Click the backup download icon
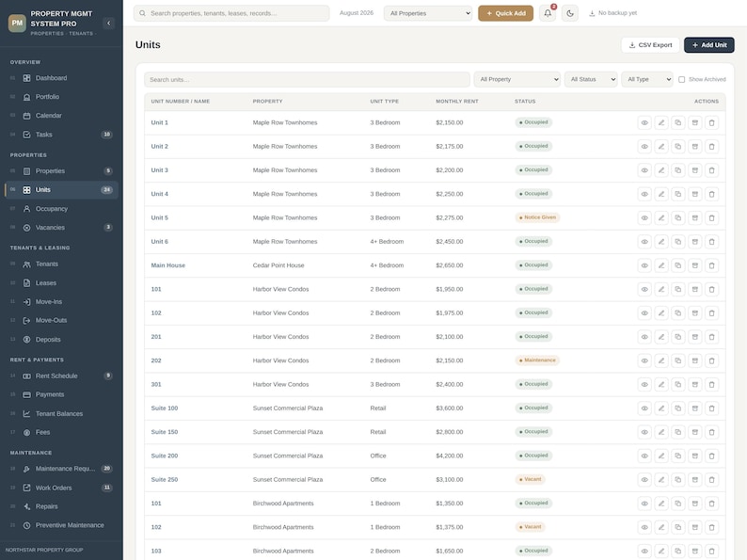747x560 pixels. [592, 13]
